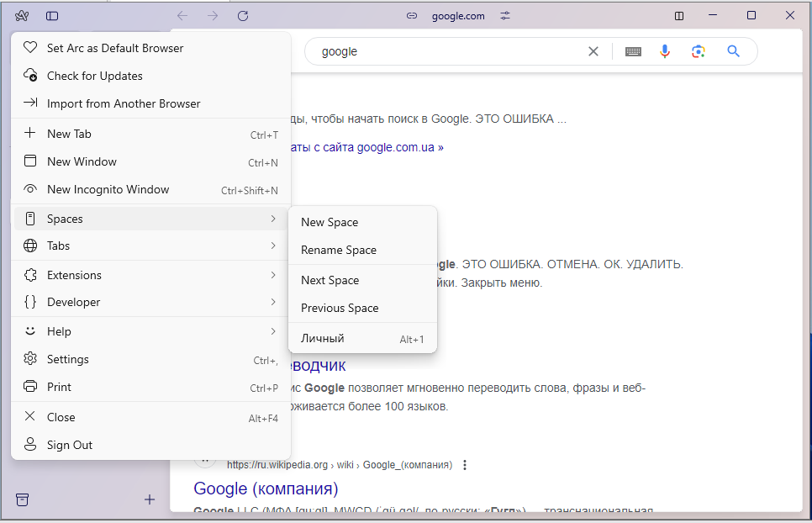Click the google.com address bar

pos(458,16)
